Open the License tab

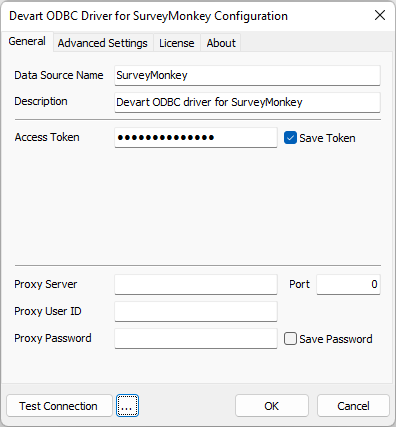pyautogui.click(x=177, y=43)
